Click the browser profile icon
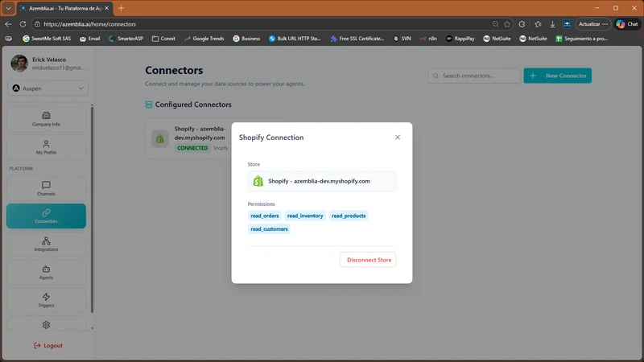The height and width of the screenshot is (362, 644). pyautogui.click(x=567, y=24)
